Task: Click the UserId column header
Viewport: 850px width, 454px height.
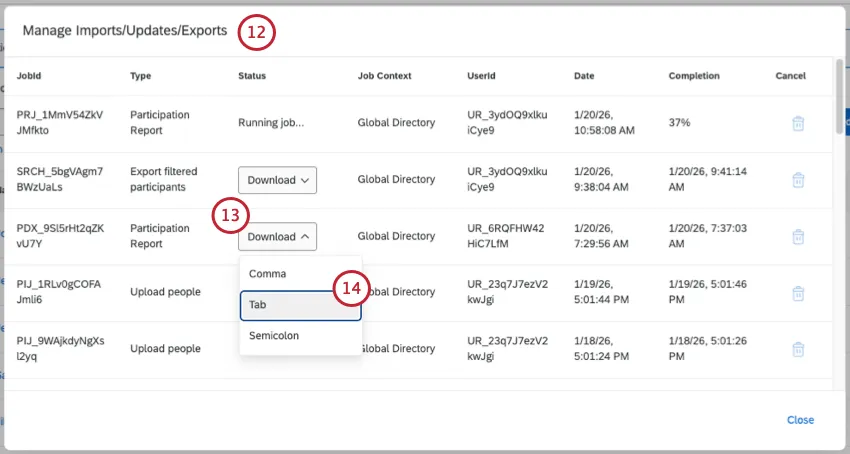Action: point(481,76)
